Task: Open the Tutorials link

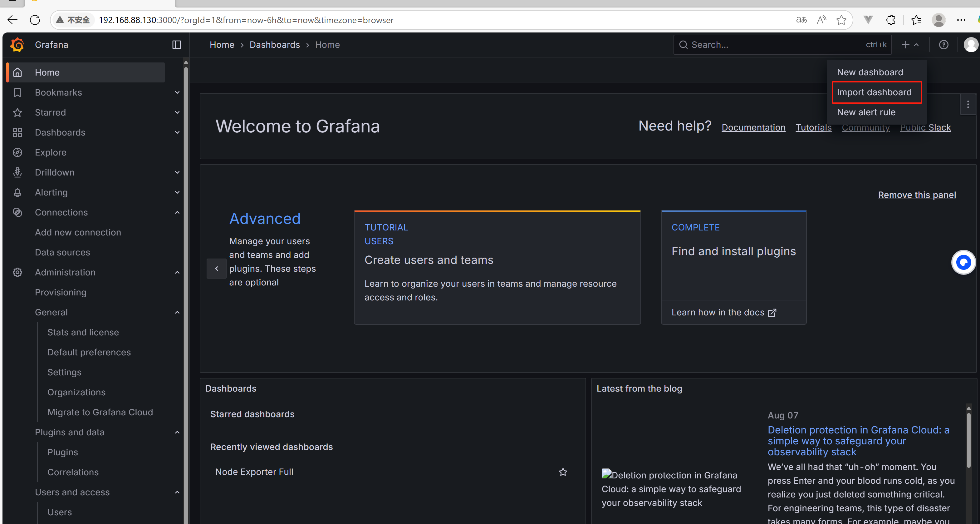Action: click(813, 127)
